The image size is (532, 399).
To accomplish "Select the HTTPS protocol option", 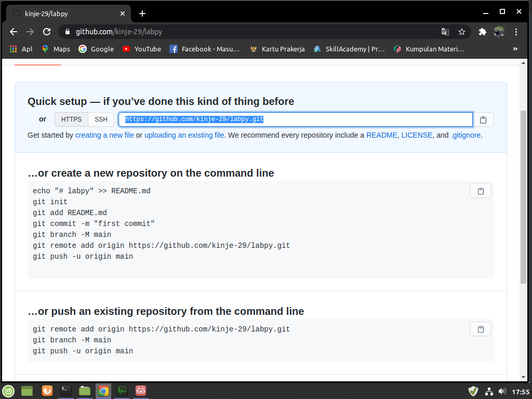I will click(71, 119).
